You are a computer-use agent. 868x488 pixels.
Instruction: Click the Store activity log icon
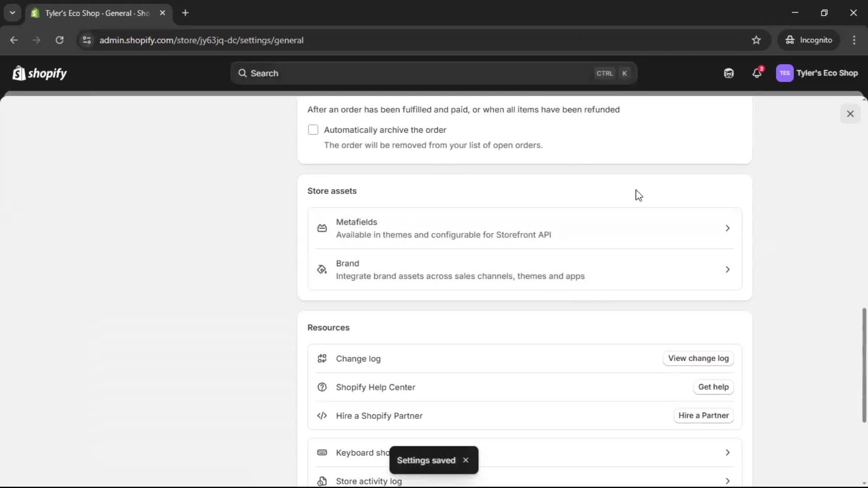(322, 481)
